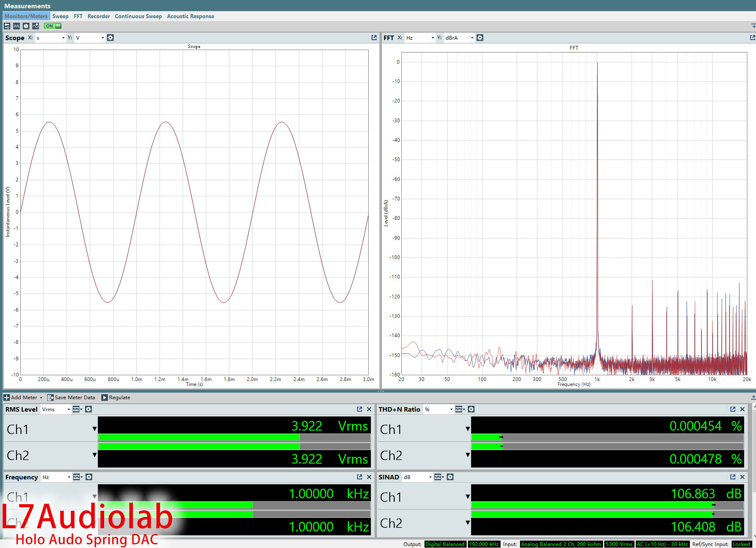Image resolution: width=756 pixels, height=548 pixels.
Task: Click the square wave icon in the toolbar
Action: click(x=17, y=26)
